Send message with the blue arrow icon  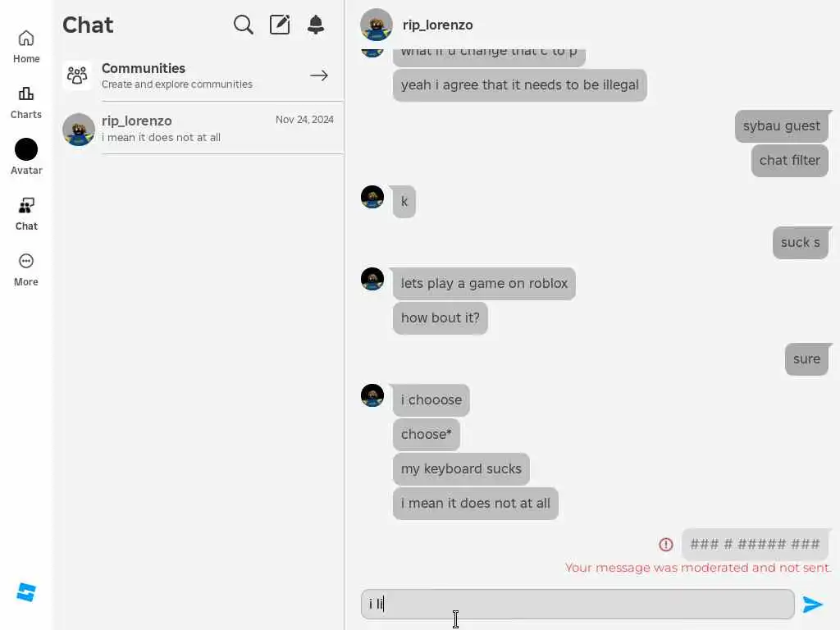(x=812, y=605)
